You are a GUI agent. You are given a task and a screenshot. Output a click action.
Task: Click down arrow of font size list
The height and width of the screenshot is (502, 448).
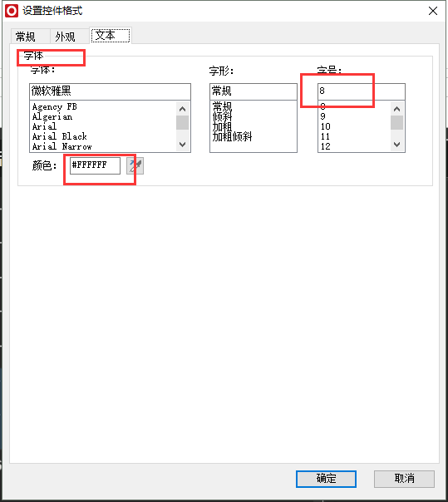(396, 145)
